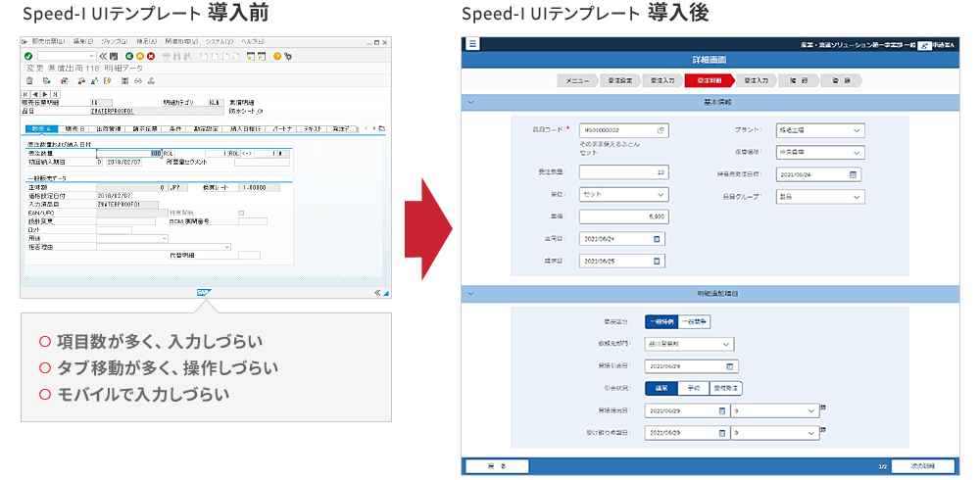Click the yellow Help question mark icon
The width and height of the screenshot is (980, 480).
(x=277, y=56)
